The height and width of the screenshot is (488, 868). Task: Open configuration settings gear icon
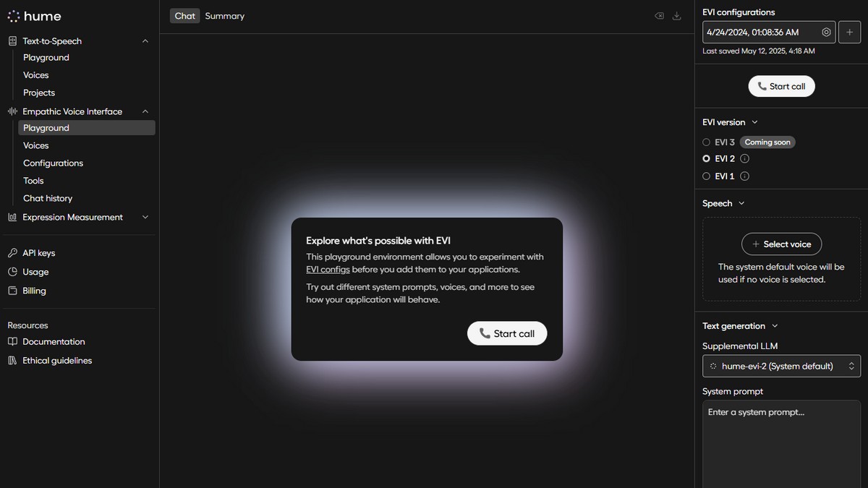[x=826, y=32]
